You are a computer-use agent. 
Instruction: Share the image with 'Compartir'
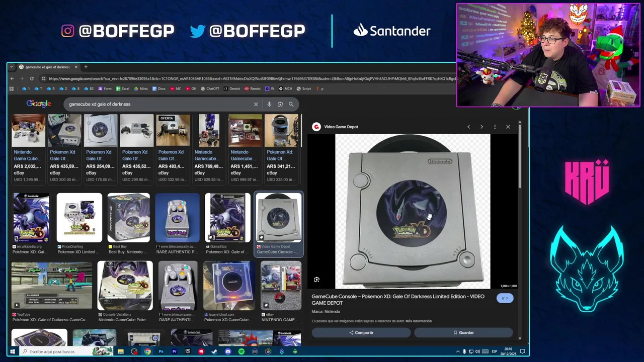(x=361, y=332)
